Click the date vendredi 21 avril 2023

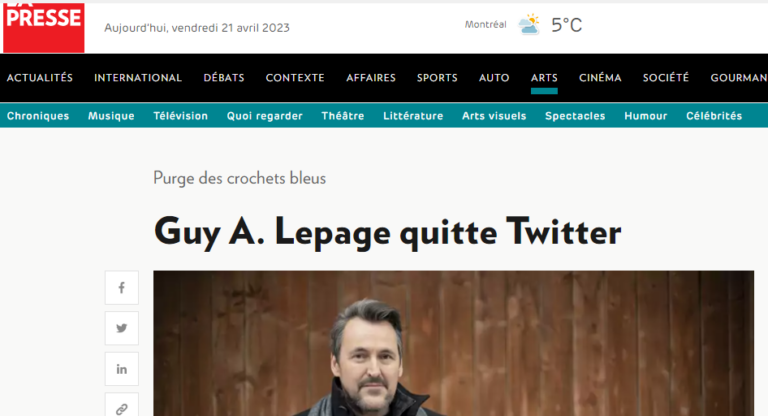[x=231, y=28]
